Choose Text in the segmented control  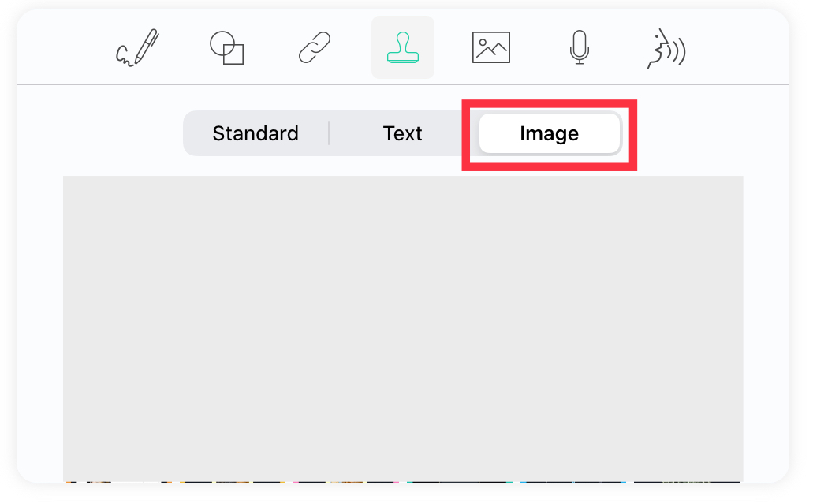[402, 133]
